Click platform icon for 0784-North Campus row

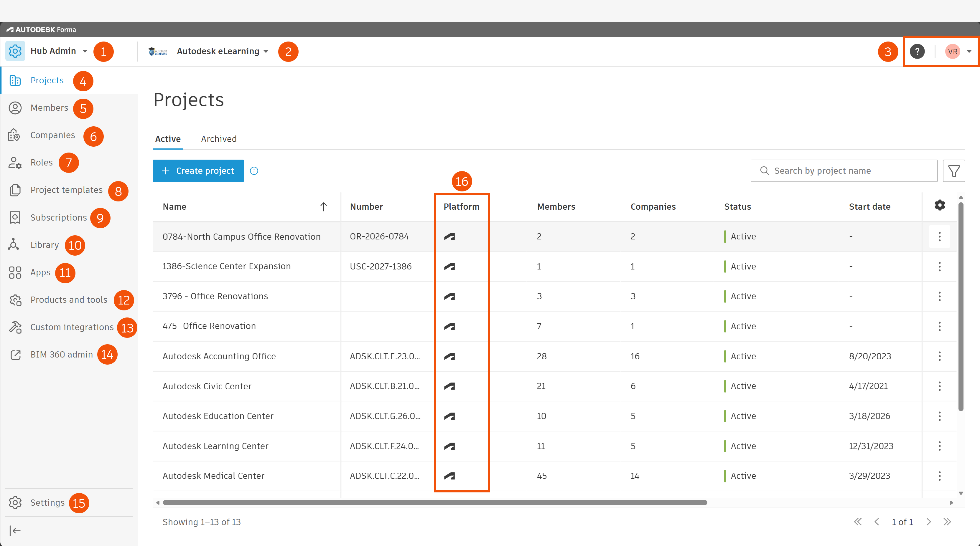click(x=449, y=236)
